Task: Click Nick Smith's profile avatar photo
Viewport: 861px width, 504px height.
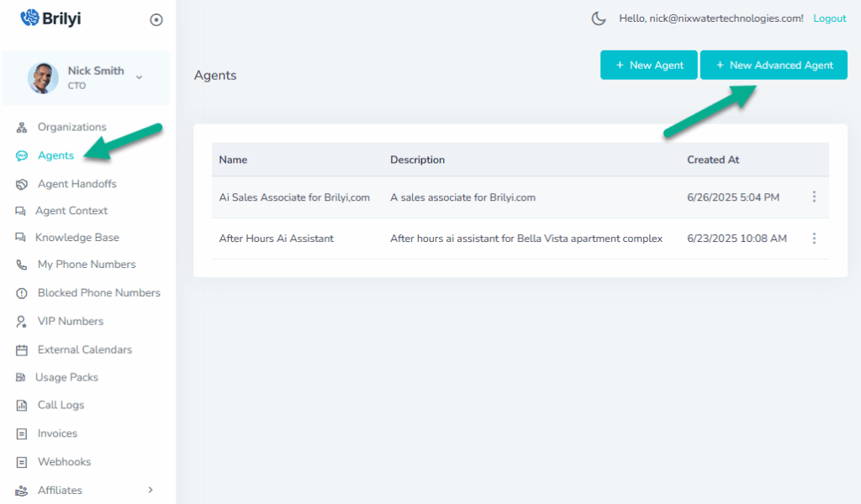Action: click(x=43, y=78)
